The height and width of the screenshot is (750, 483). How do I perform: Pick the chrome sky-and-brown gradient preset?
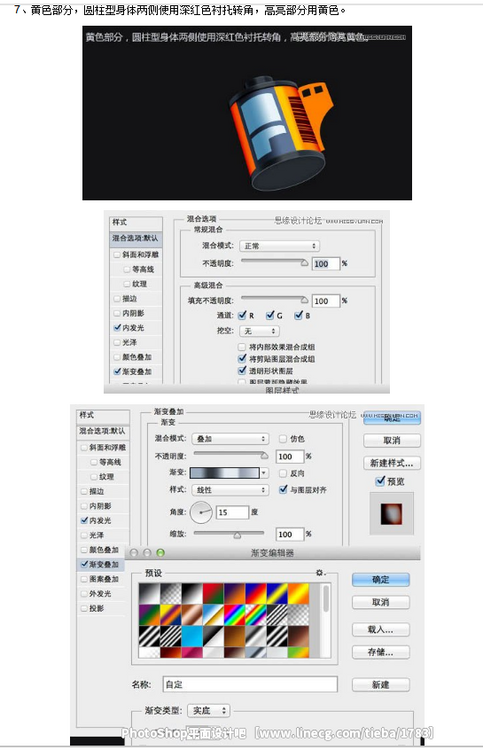click(213, 615)
